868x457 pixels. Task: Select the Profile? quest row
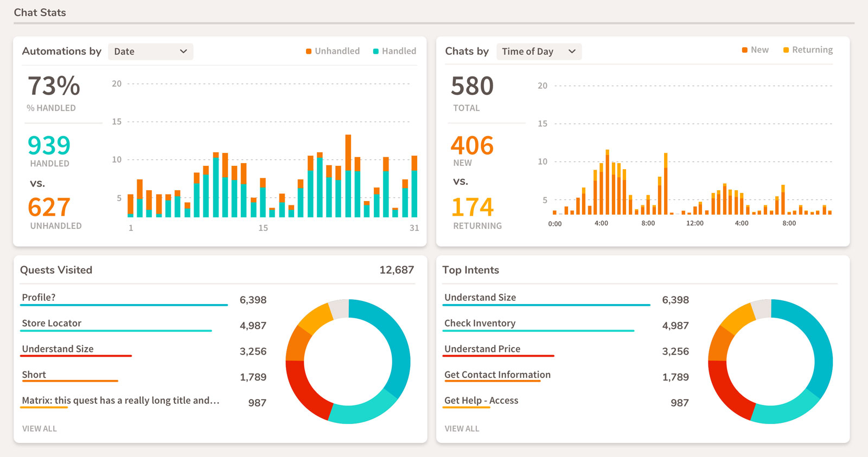[x=39, y=298]
